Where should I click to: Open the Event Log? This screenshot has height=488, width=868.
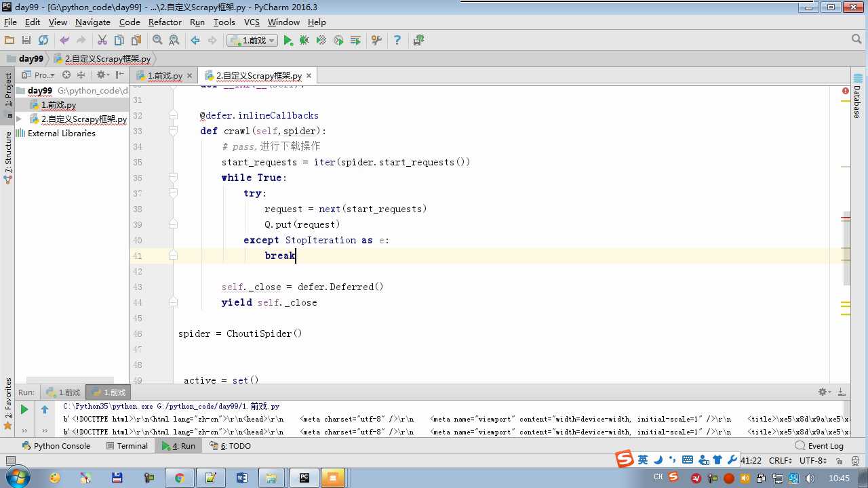tap(819, 446)
